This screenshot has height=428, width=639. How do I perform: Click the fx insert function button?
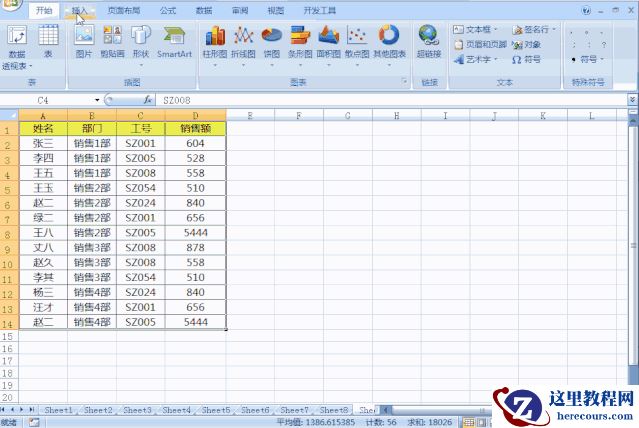148,100
